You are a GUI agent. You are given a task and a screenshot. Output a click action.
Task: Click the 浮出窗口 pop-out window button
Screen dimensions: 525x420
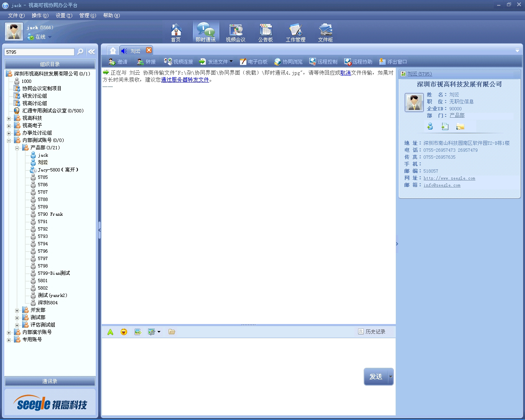coord(393,62)
